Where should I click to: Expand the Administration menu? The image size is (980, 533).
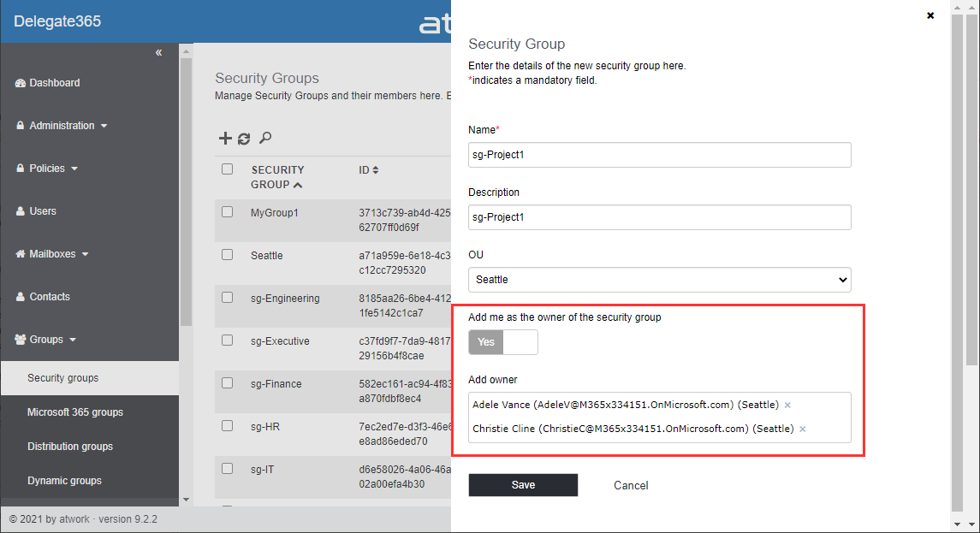pos(62,126)
